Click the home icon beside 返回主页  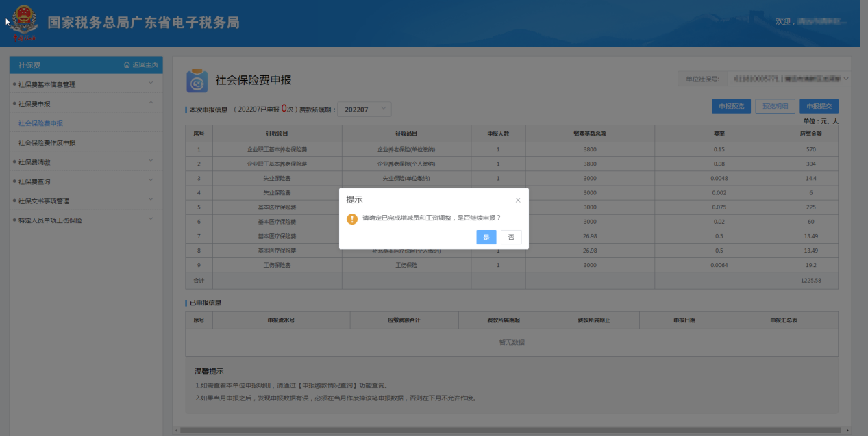127,65
